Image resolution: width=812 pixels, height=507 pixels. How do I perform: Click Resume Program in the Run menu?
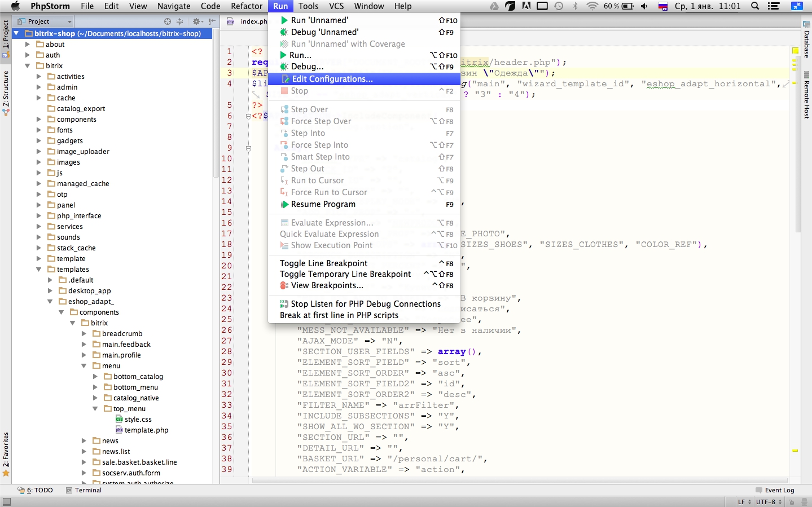tap(364, 204)
